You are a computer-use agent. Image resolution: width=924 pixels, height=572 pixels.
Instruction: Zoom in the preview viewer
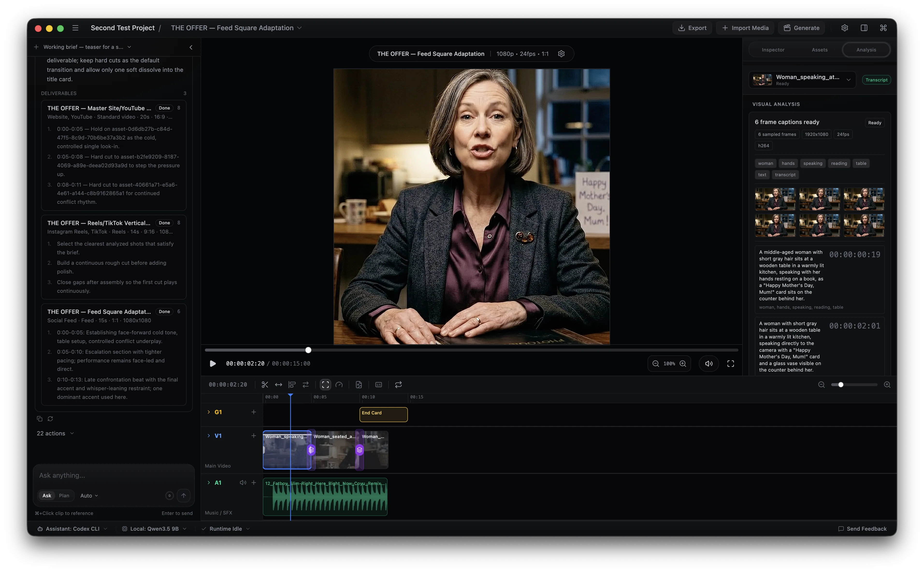click(x=683, y=364)
